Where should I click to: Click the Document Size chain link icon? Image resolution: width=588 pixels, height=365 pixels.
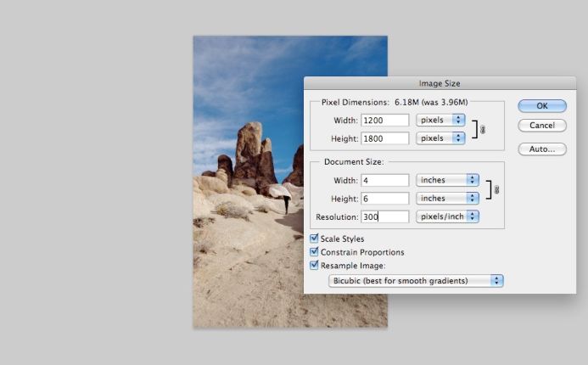tap(496, 190)
